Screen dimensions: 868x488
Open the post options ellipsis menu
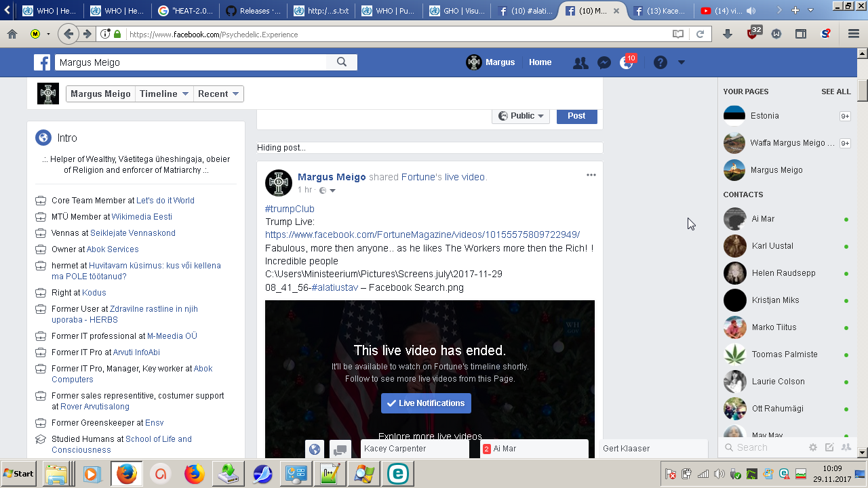coord(591,175)
